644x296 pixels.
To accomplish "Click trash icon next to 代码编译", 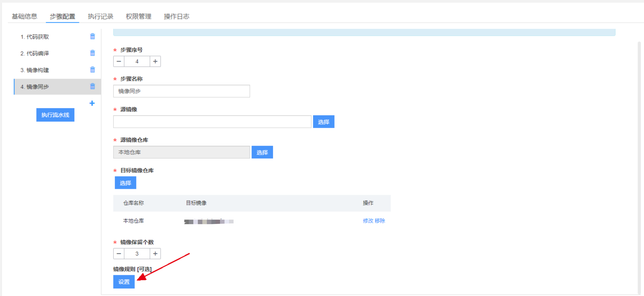I will click(92, 53).
